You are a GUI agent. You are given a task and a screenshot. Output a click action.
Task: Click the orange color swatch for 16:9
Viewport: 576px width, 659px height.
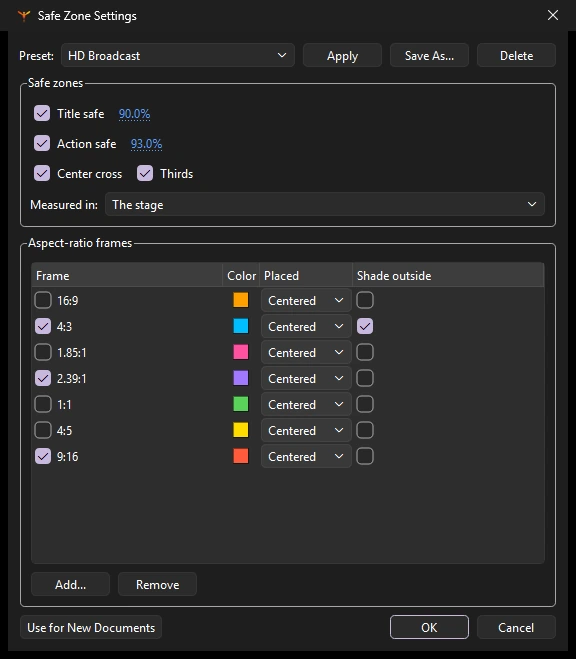(241, 300)
